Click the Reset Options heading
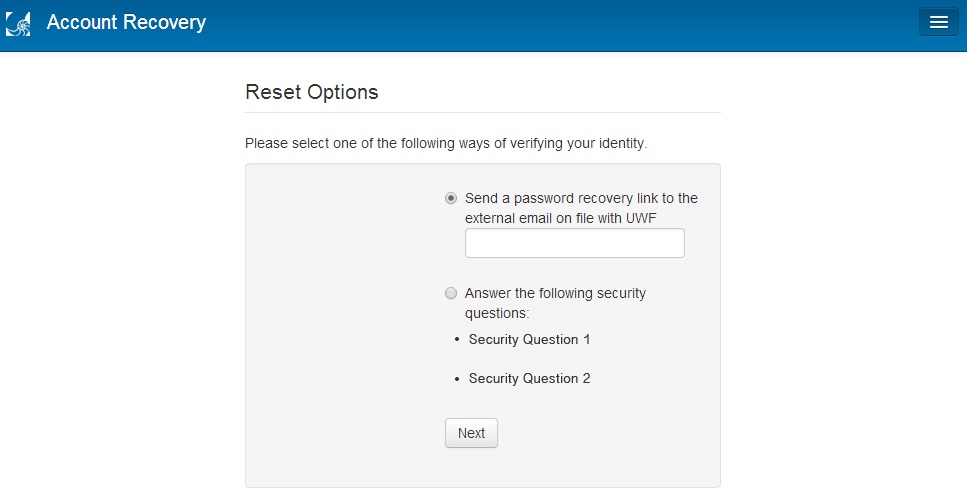 311,92
